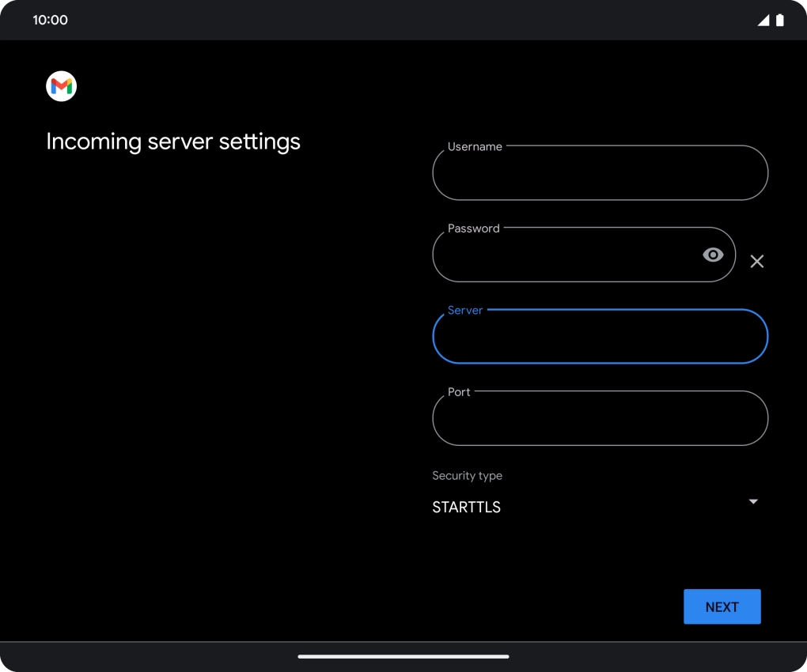Tap the home gesture navigation bar
Viewport: 807px width, 672px height.
(x=403, y=656)
